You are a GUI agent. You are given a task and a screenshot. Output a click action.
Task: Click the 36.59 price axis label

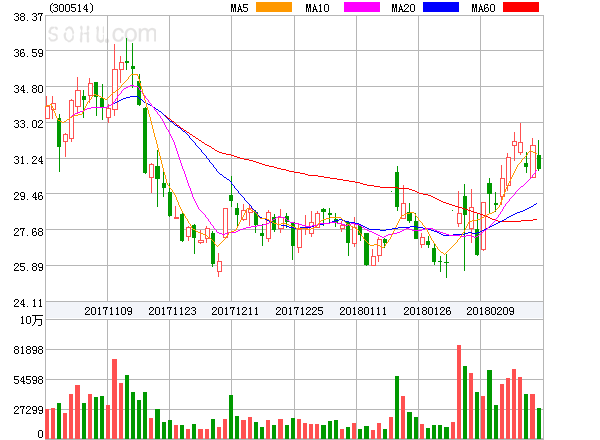click(x=28, y=53)
